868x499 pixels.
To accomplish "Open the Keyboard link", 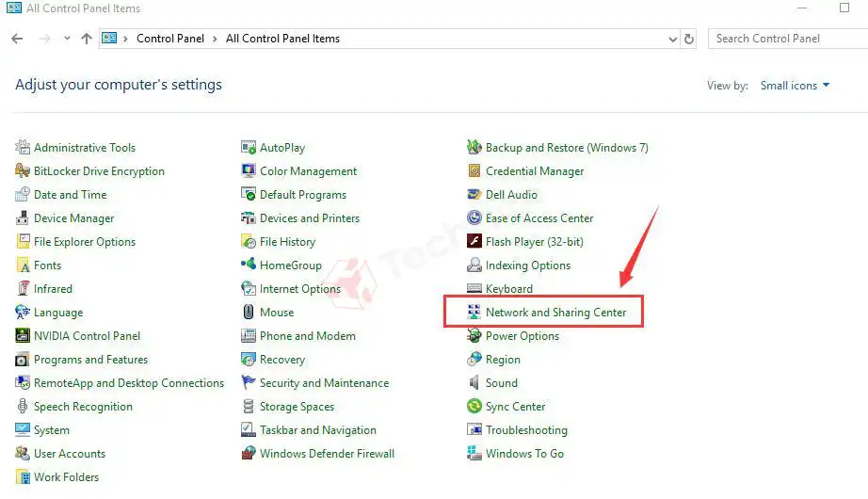I will (509, 288).
